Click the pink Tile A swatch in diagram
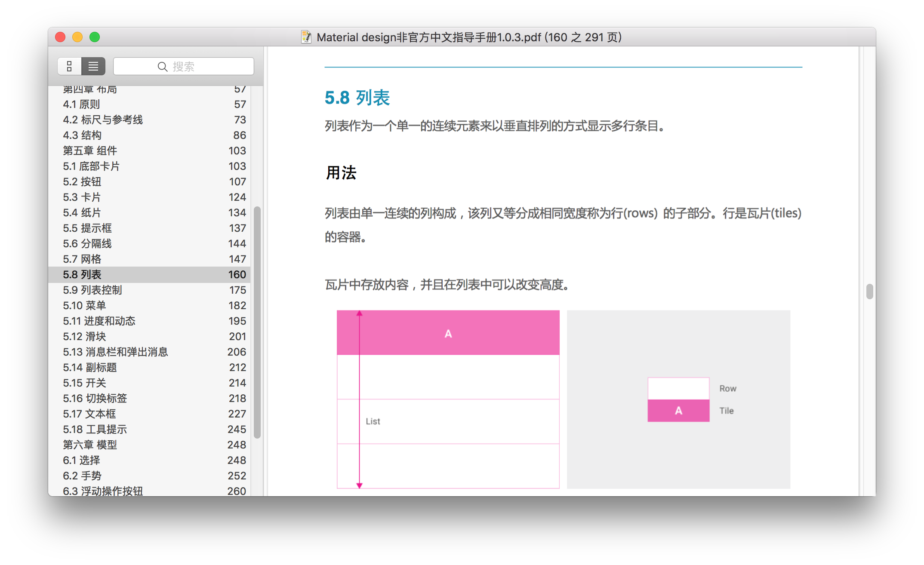 [678, 411]
